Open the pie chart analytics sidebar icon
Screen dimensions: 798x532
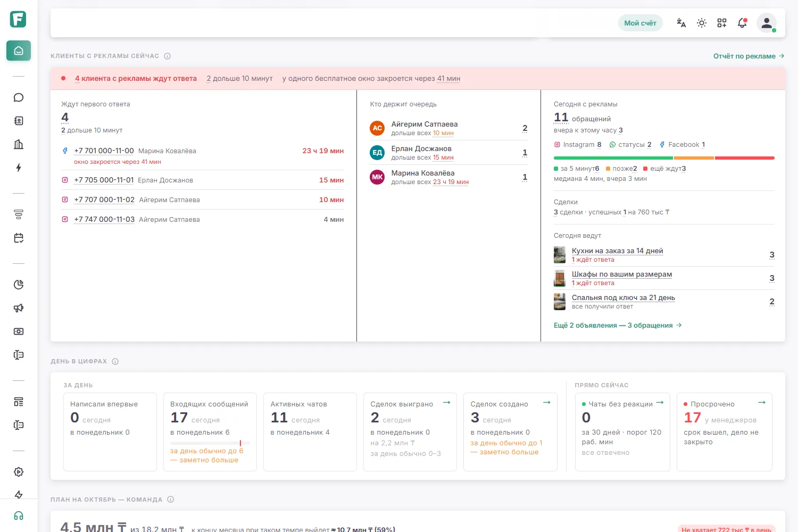tap(19, 285)
